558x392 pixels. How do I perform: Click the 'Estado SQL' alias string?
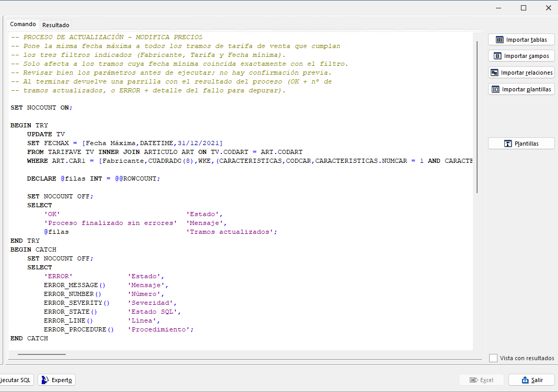pos(152,312)
